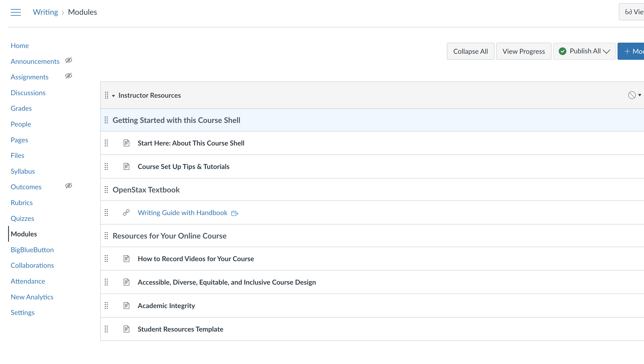This screenshot has height=364, width=644.
Task: Click external link icon after Writing Guide
Action: click(235, 213)
